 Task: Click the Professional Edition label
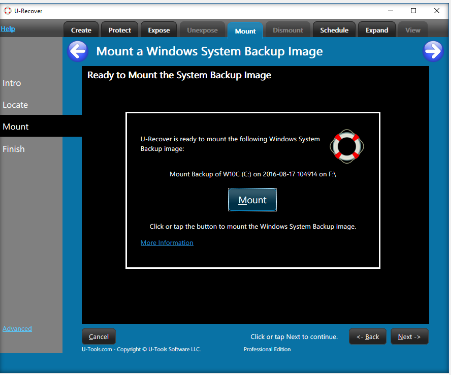click(x=267, y=349)
